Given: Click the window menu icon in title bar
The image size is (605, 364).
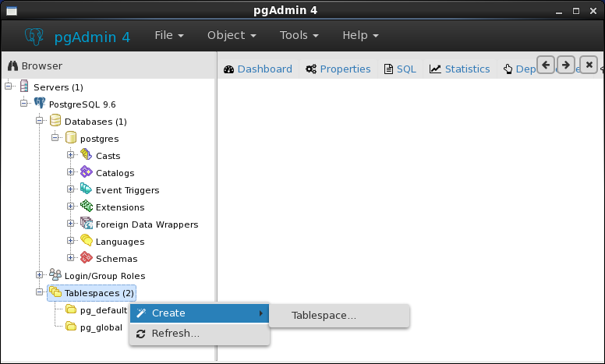Looking at the screenshot, I should click(x=12, y=11).
